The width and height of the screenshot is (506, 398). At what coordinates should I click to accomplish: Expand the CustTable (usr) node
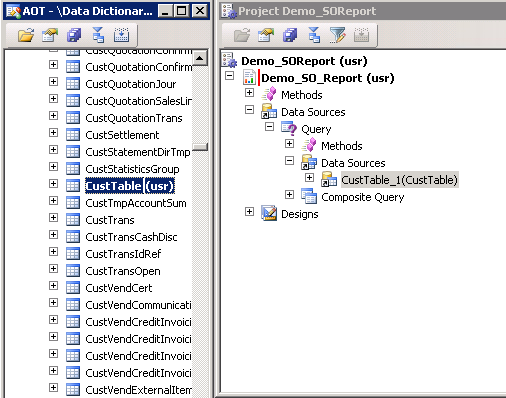53,184
